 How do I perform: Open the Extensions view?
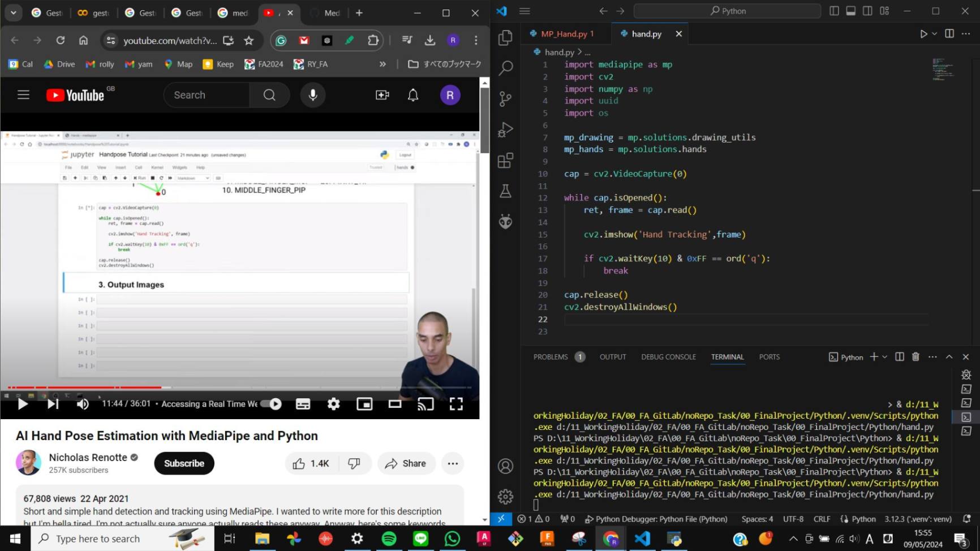pos(505,161)
